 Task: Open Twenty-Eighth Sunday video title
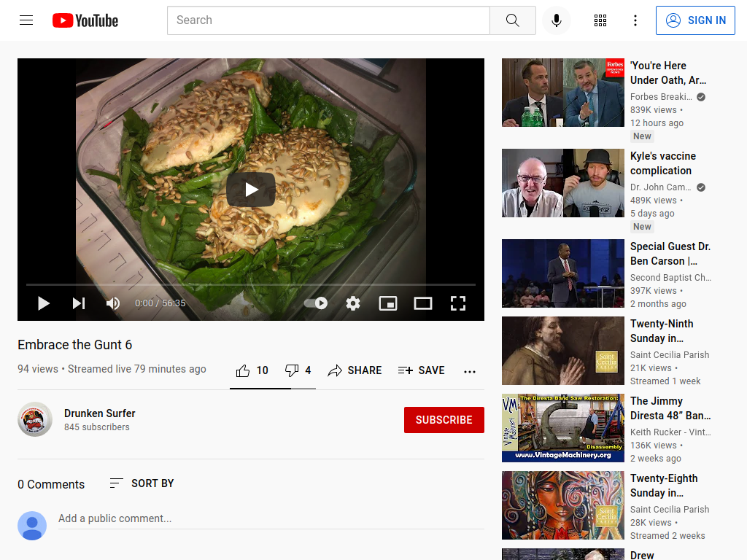coord(664,485)
